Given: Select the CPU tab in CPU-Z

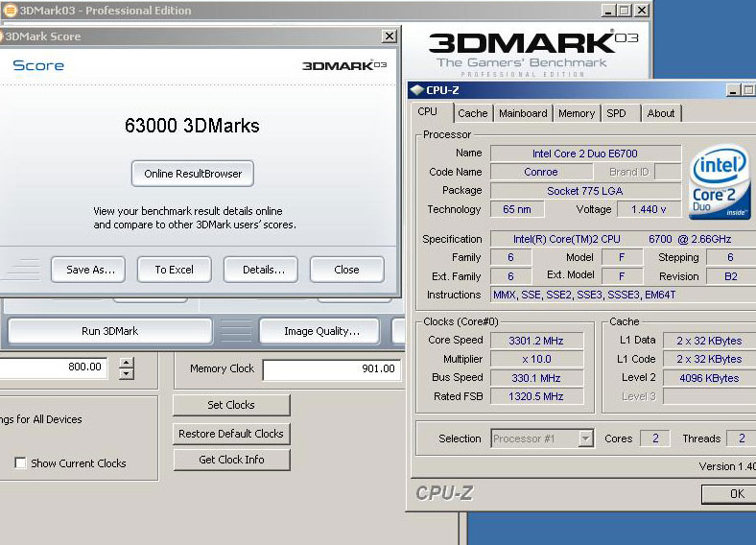Looking at the screenshot, I should point(432,112).
